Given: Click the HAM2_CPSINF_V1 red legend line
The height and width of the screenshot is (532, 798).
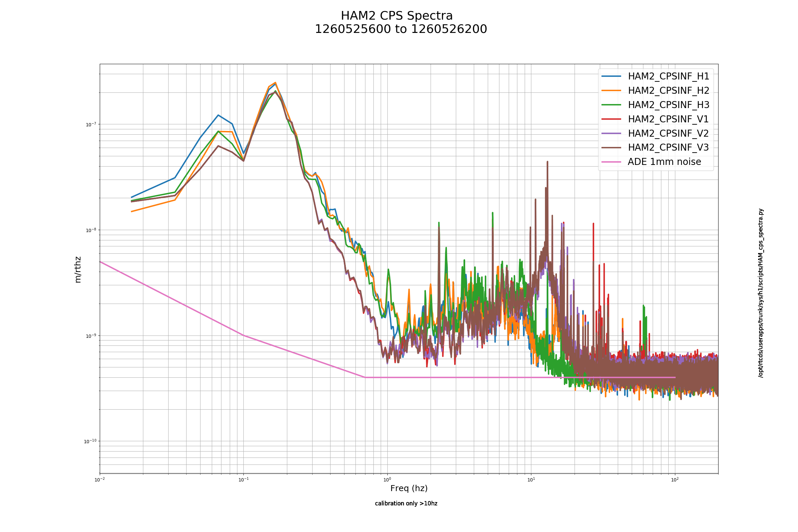Looking at the screenshot, I should coord(611,119).
